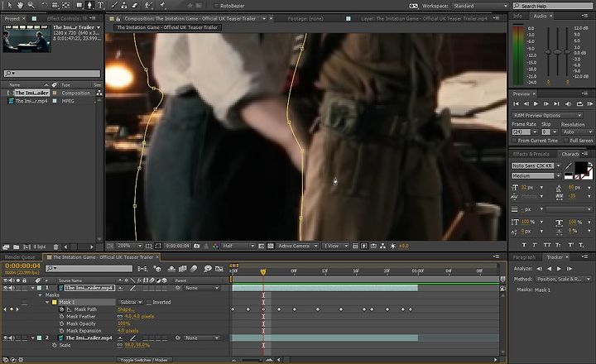596x364 pixels.
Task: Play the preview in Preview panel
Action: tap(536, 103)
